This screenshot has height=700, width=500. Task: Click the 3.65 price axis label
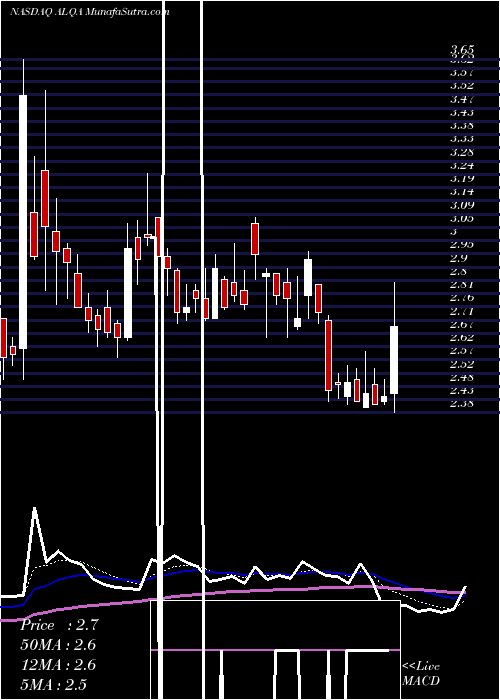pos(462,49)
